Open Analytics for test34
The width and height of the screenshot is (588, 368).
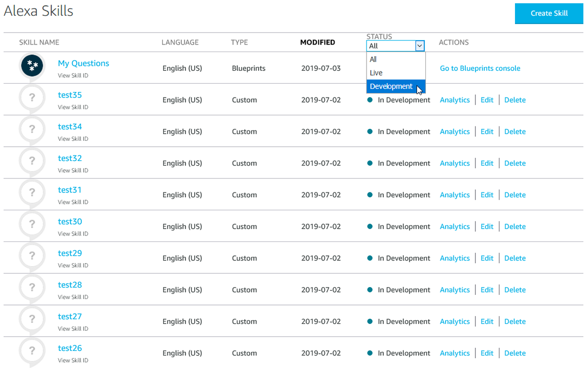pyautogui.click(x=455, y=132)
